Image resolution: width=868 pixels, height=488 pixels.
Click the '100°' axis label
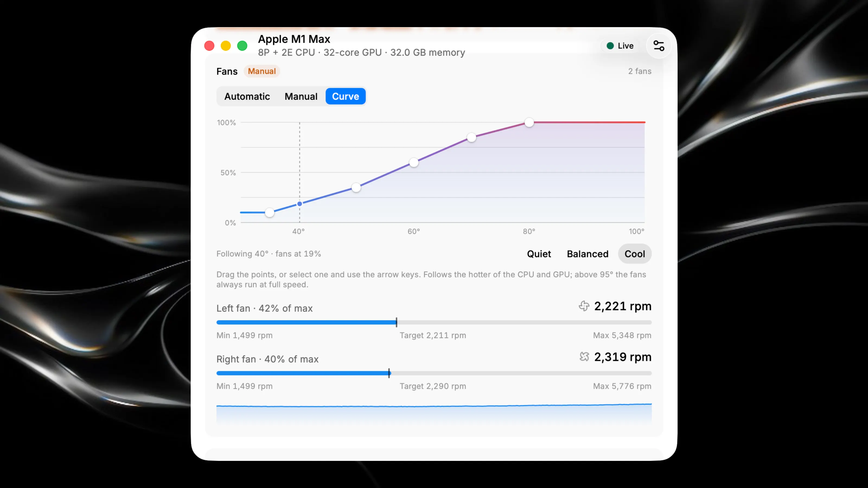coord(637,231)
